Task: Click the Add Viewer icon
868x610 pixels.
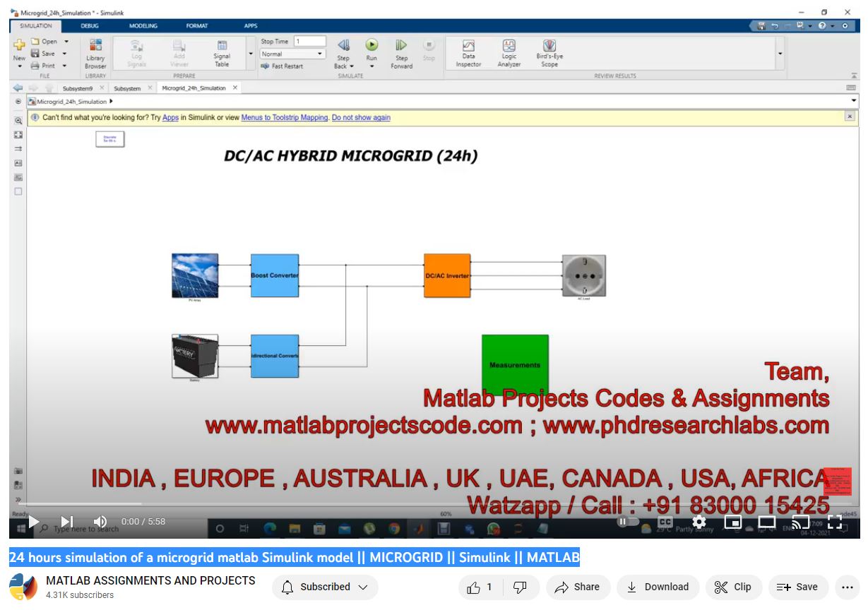Action: [x=179, y=46]
